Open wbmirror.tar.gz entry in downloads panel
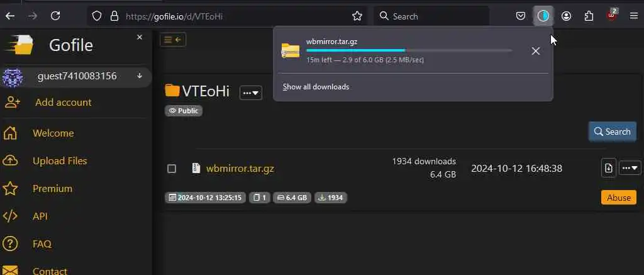This screenshot has height=275, width=644. (x=396, y=50)
